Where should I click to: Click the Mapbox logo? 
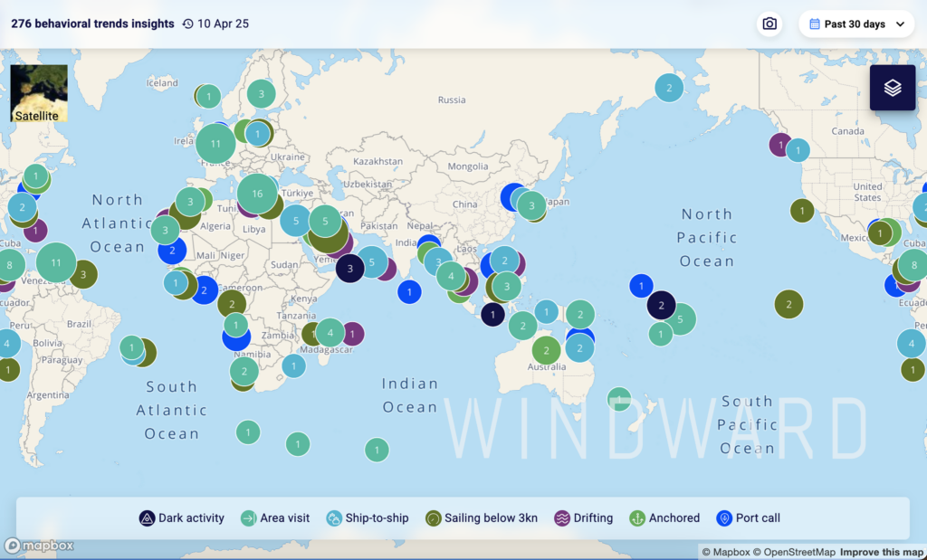click(39, 546)
